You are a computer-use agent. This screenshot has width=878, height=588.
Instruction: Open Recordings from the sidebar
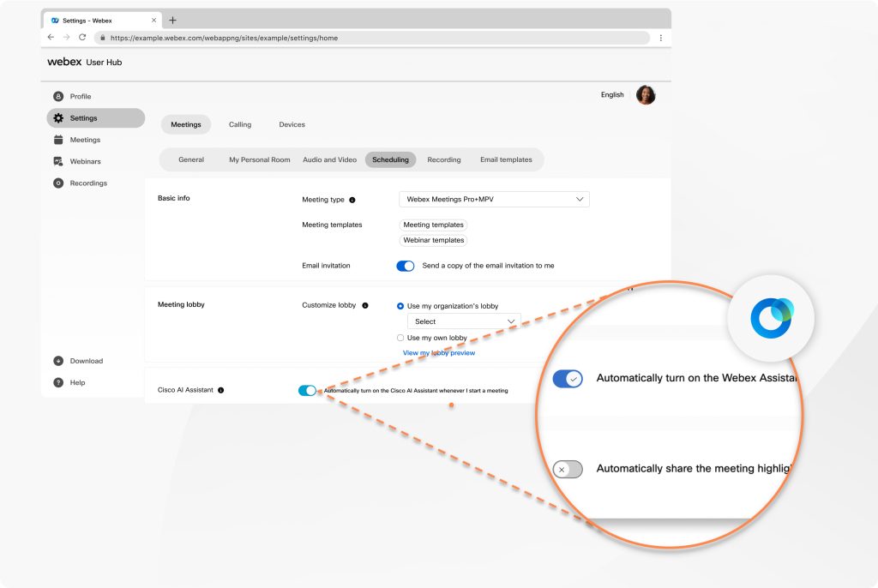pos(88,183)
